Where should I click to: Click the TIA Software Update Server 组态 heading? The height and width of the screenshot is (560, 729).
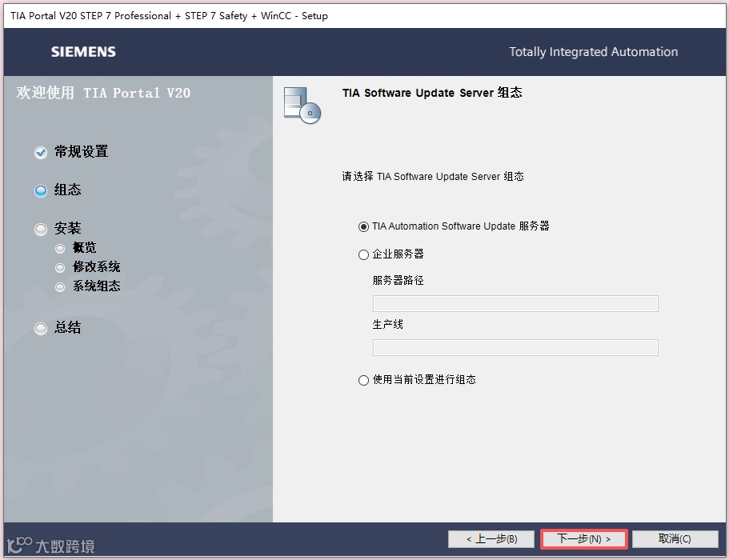point(432,93)
